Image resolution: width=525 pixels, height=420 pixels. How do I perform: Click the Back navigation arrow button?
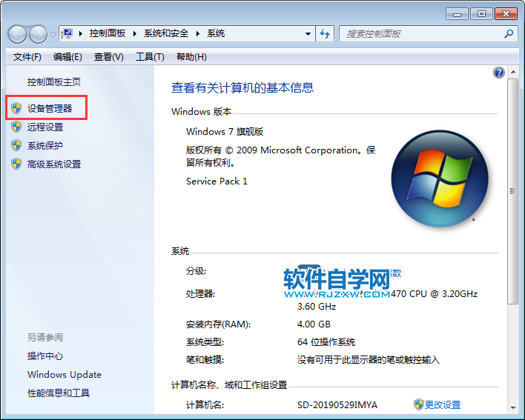[x=18, y=34]
